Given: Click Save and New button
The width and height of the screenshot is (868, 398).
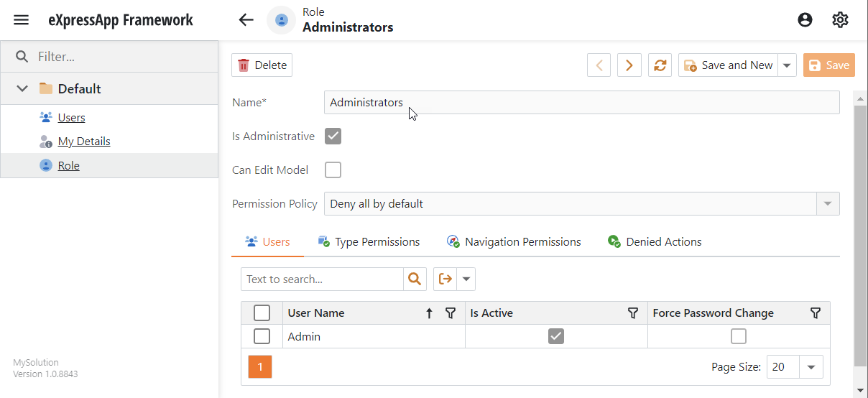Looking at the screenshot, I should click(729, 65).
